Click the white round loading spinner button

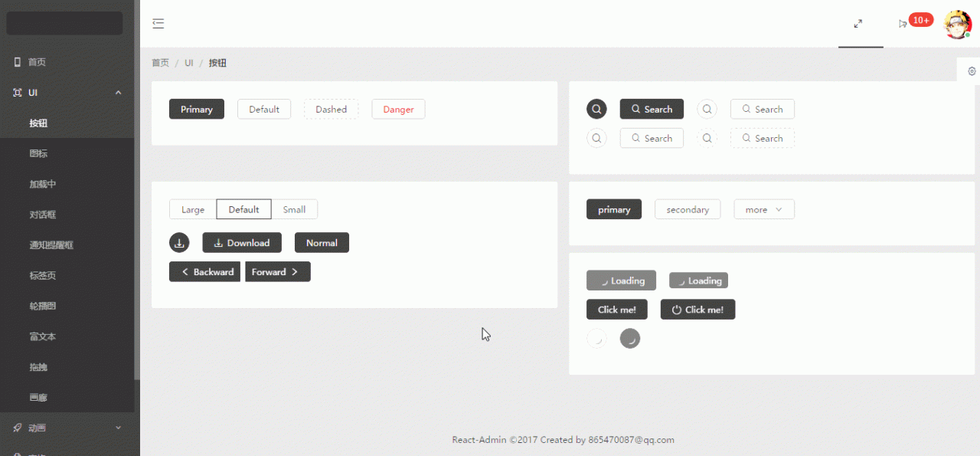pyautogui.click(x=596, y=338)
